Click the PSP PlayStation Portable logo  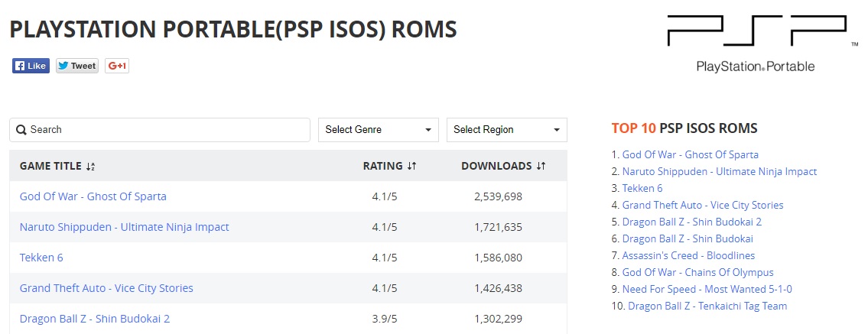coord(755,42)
